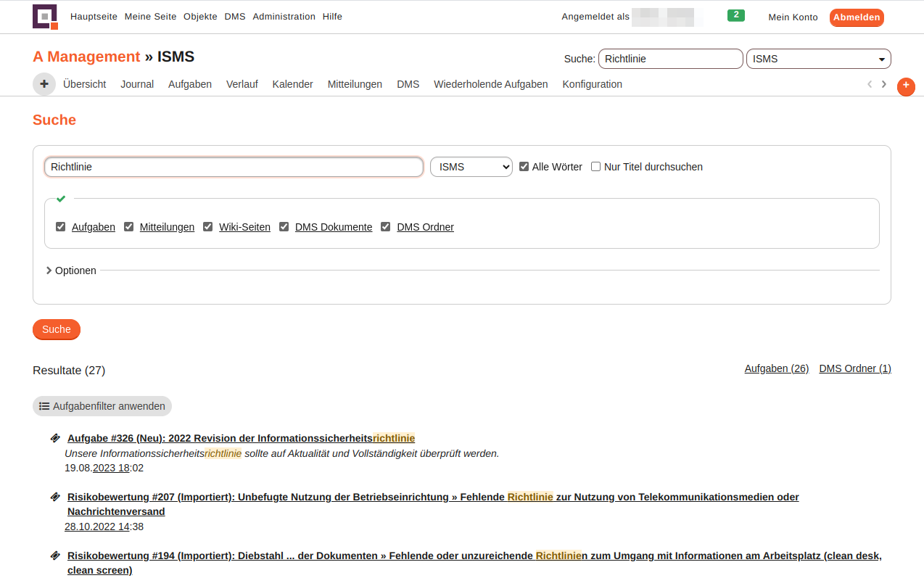Viewport: 924px width, 578px height.
Task: Uncheck the Alle Wörter checkbox
Action: point(524,167)
